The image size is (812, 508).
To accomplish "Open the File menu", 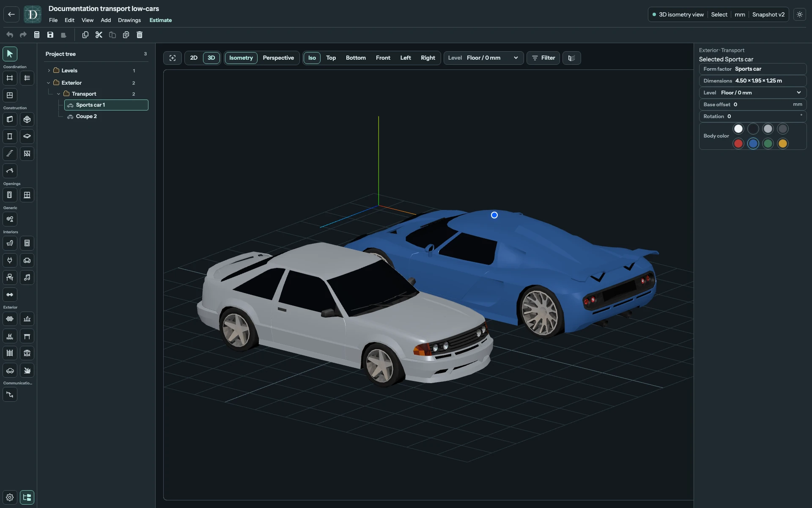I will [x=53, y=20].
